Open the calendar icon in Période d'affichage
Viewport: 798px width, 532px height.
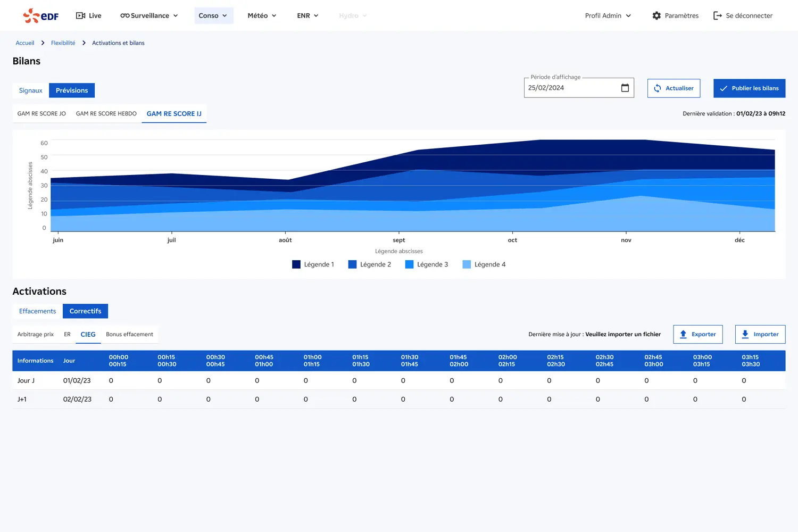pyautogui.click(x=625, y=88)
